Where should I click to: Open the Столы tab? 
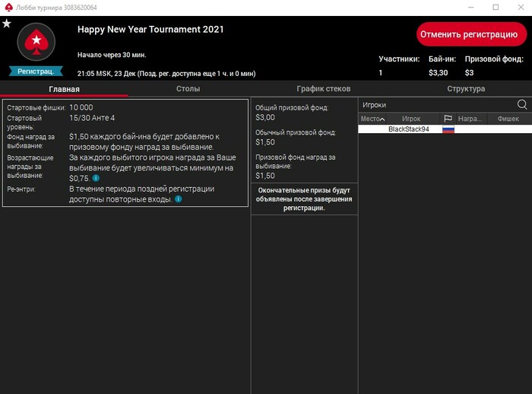coord(188,89)
